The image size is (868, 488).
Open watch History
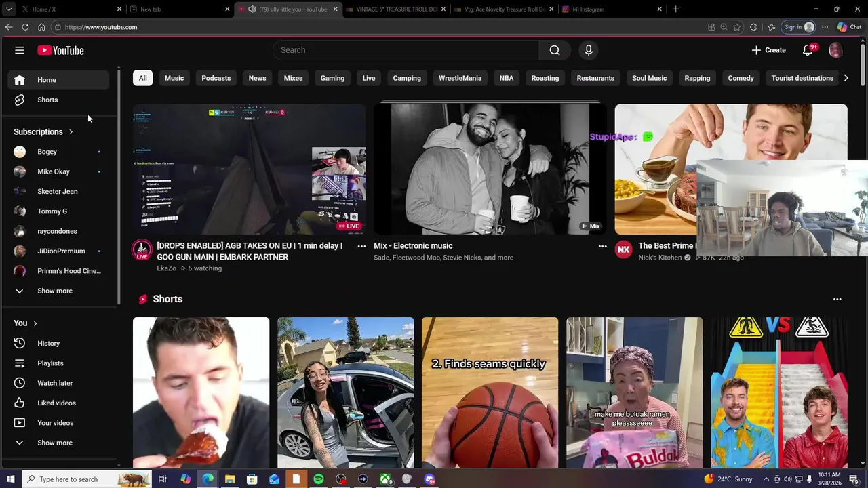pos(58,343)
